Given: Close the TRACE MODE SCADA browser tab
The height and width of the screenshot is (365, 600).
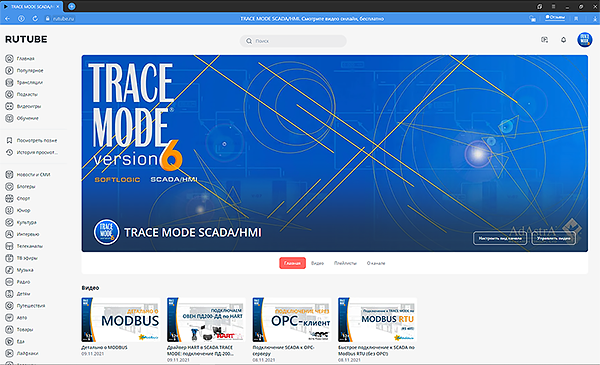Looking at the screenshot, I should [x=58, y=7].
